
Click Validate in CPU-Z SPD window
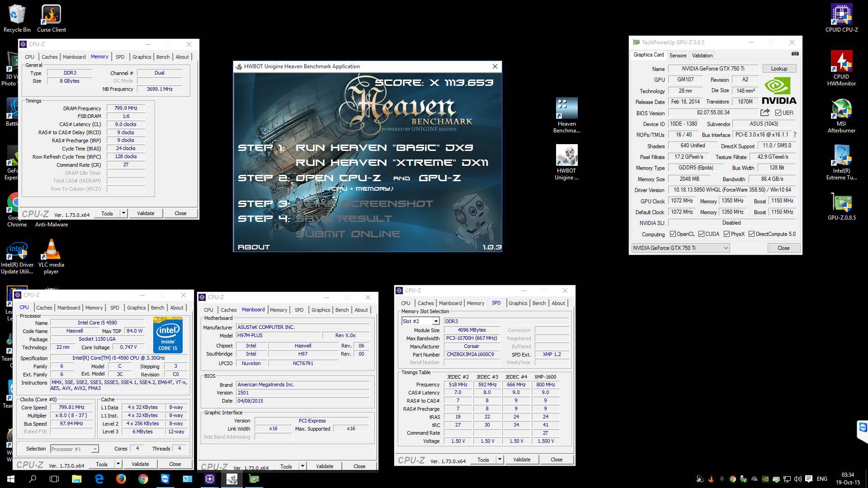pyautogui.click(x=522, y=460)
